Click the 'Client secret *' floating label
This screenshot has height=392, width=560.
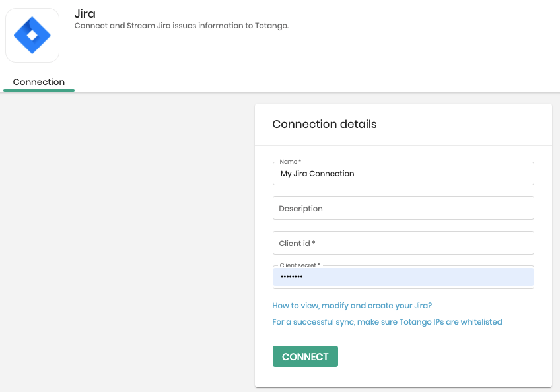(300, 265)
